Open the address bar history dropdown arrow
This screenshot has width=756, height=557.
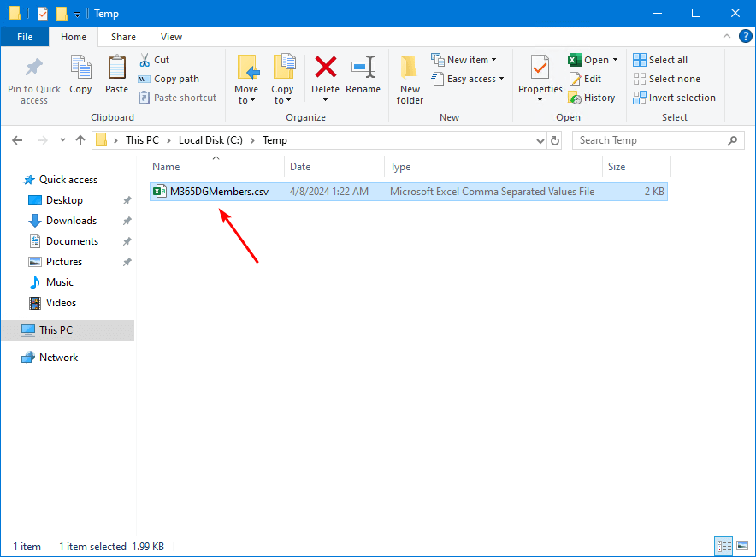tap(539, 139)
